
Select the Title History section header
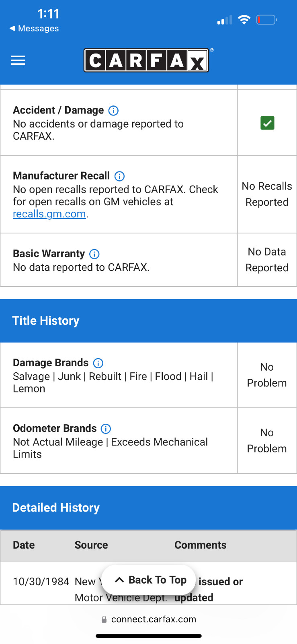point(149,321)
